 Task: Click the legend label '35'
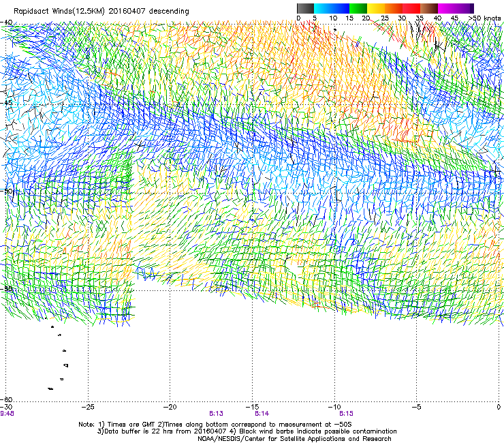[420, 18]
